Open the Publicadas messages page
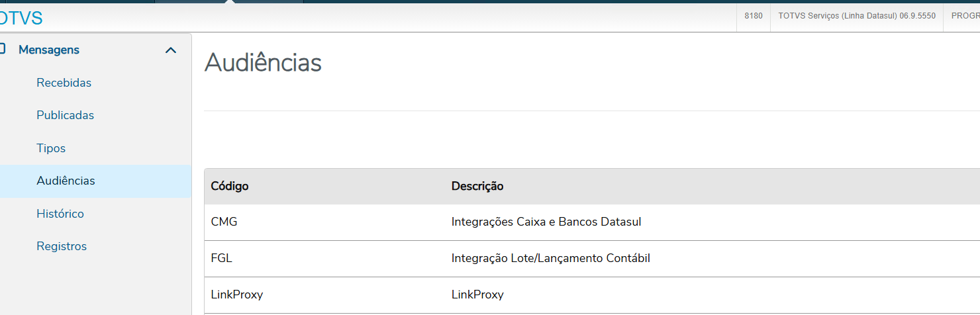The height and width of the screenshot is (315, 980). [65, 115]
